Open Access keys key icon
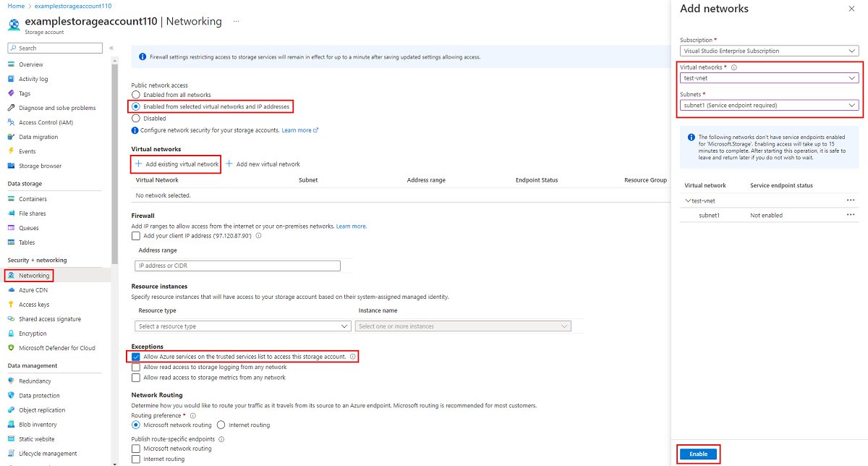Viewport: 868px width, 466px height. tap(11, 305)
